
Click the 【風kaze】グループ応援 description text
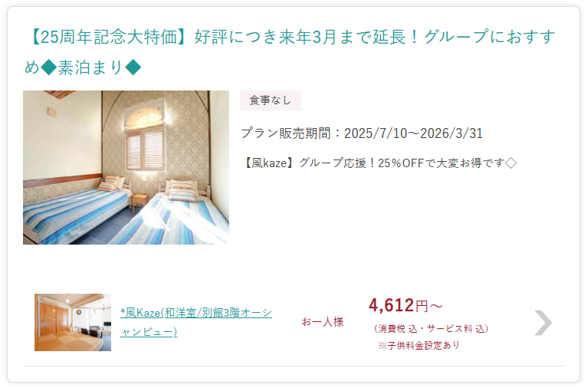379,163
